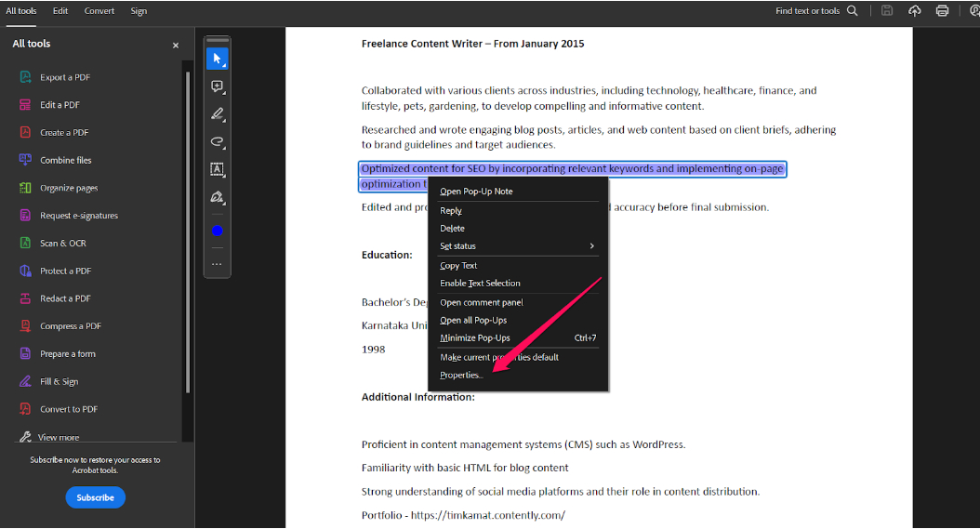Expand the Set status submenu
The height and width of the screenshot is (529, 980).
tap(517, 246)
